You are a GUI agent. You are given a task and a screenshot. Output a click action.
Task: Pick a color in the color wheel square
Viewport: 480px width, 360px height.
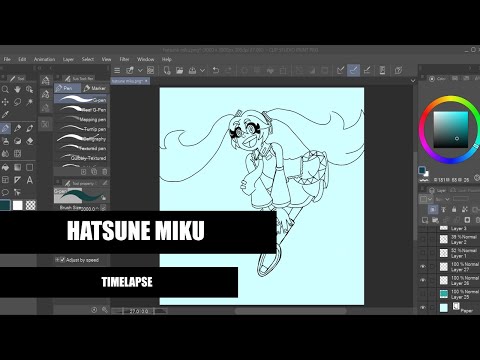pyautogui.click(x=451, y=129)
